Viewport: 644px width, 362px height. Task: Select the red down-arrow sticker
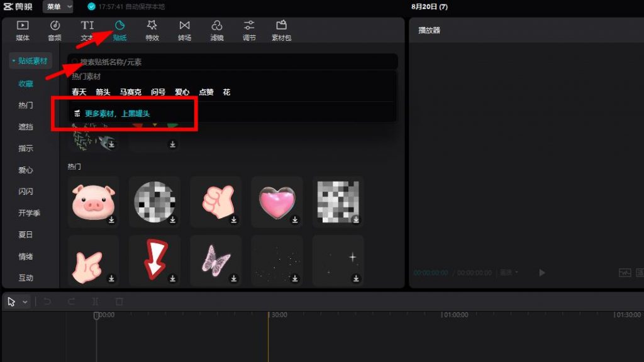[155, 261]
